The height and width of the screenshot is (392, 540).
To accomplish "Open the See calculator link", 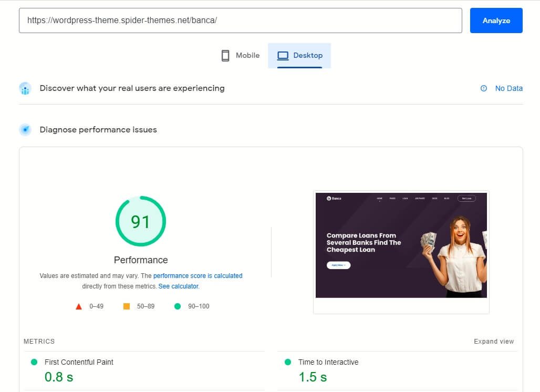I will (x=179, y=286).
